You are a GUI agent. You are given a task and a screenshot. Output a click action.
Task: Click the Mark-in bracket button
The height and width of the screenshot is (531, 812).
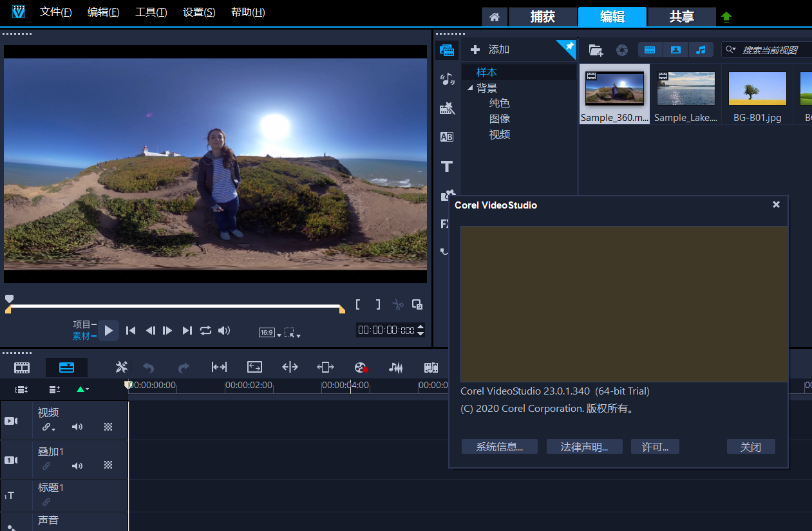point(358,304)
